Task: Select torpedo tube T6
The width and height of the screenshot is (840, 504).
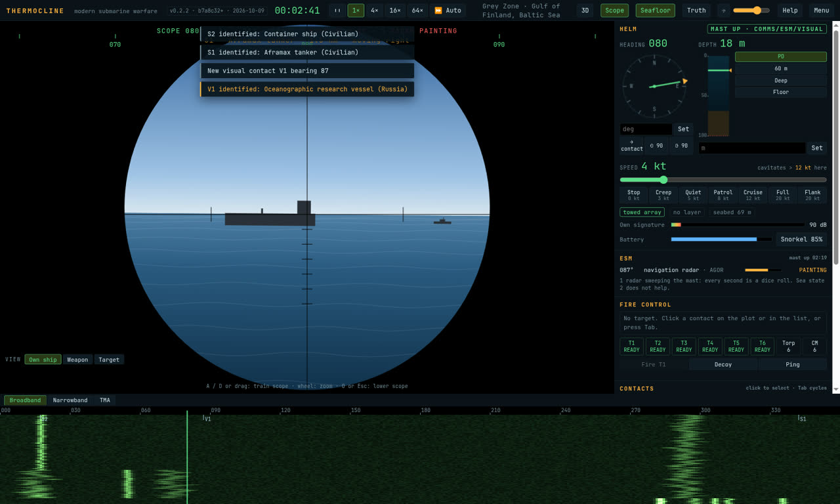Action: pos(763,346)
